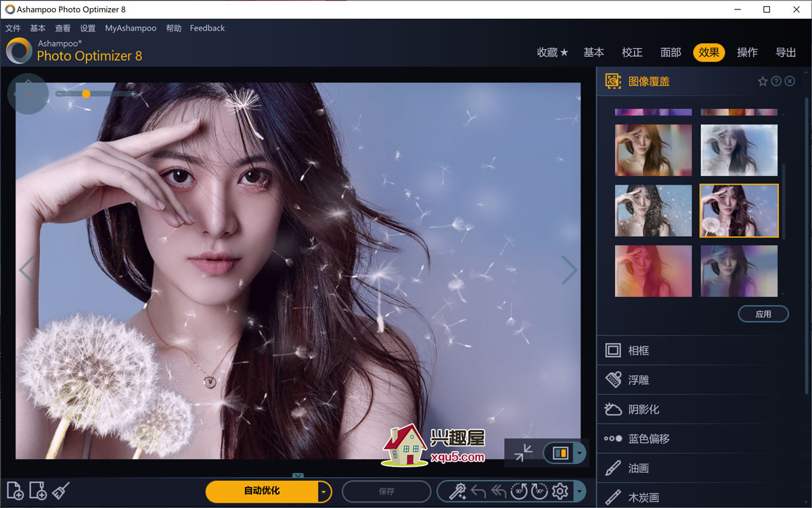Viewport: 812px width, 508px height.
Task: Click the magic wand optimize icon
Action: pyautogui.click(x=457, y=491)
